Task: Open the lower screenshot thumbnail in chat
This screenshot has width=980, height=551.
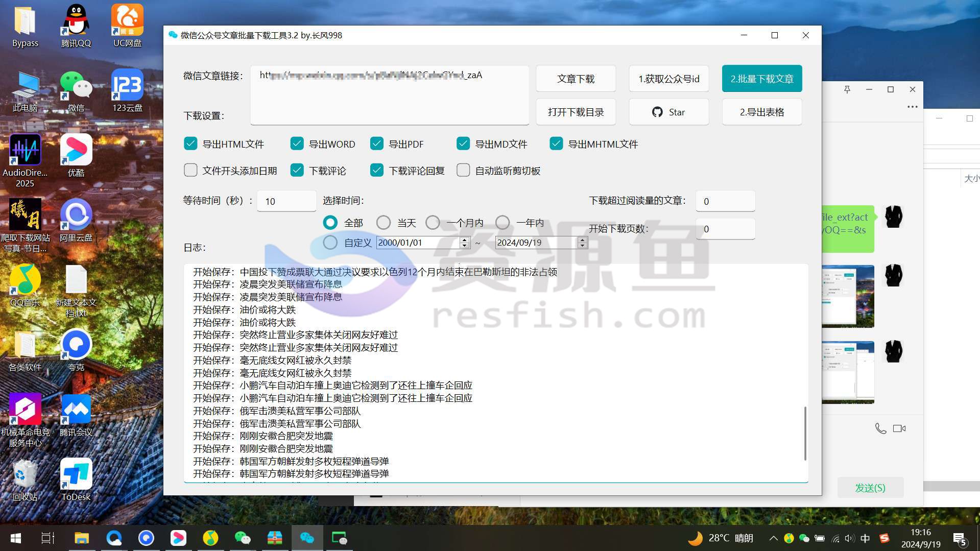Action: pyautogui.click(x=848, y=372)
